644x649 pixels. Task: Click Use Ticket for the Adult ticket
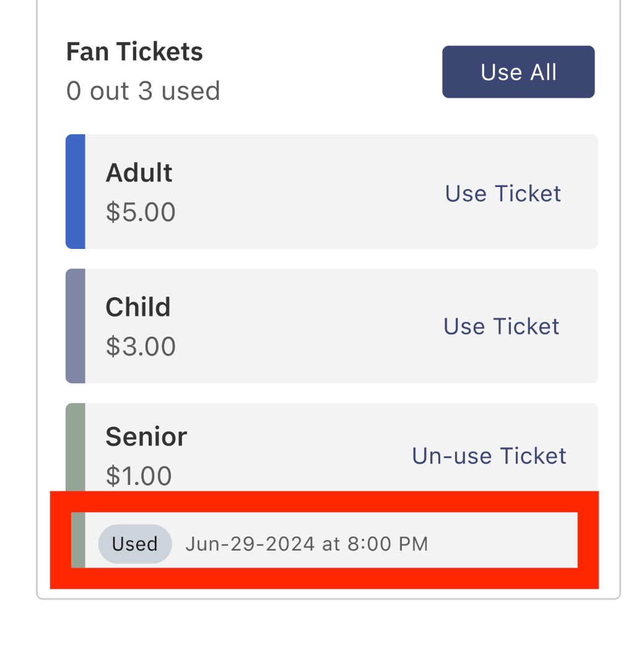click(x=502, y=193)
